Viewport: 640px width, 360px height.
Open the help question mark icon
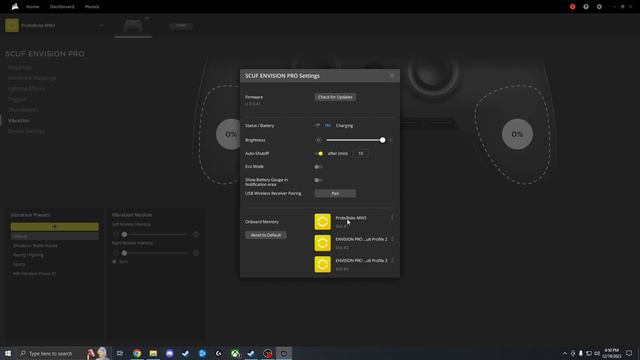point(586,7)
